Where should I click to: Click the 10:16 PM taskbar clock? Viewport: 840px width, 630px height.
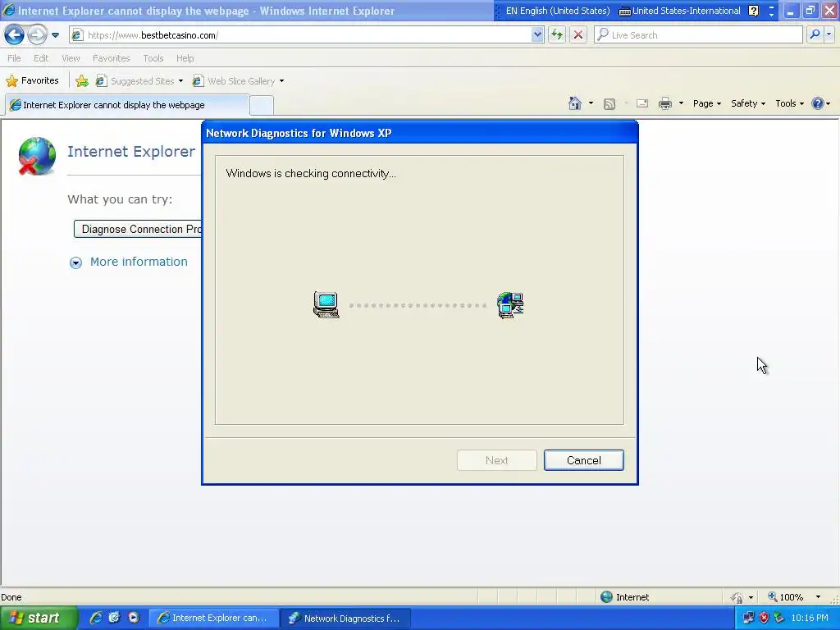(x=810, y=619)
